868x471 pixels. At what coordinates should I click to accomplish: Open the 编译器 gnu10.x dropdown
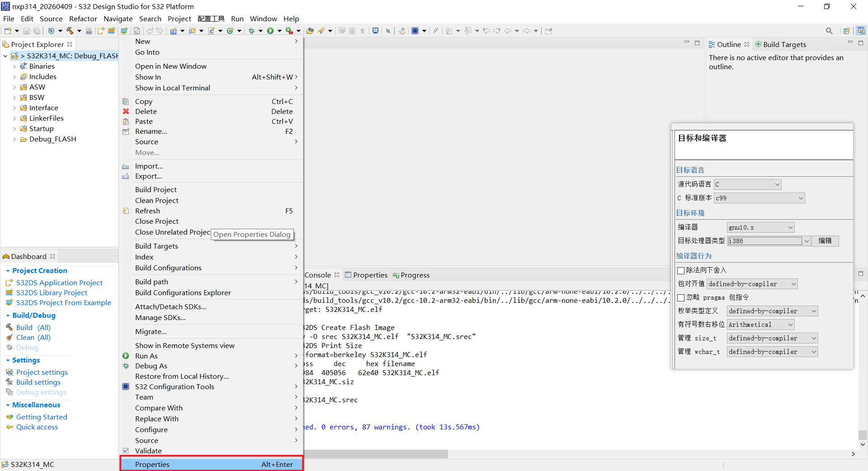pos(761,227)
